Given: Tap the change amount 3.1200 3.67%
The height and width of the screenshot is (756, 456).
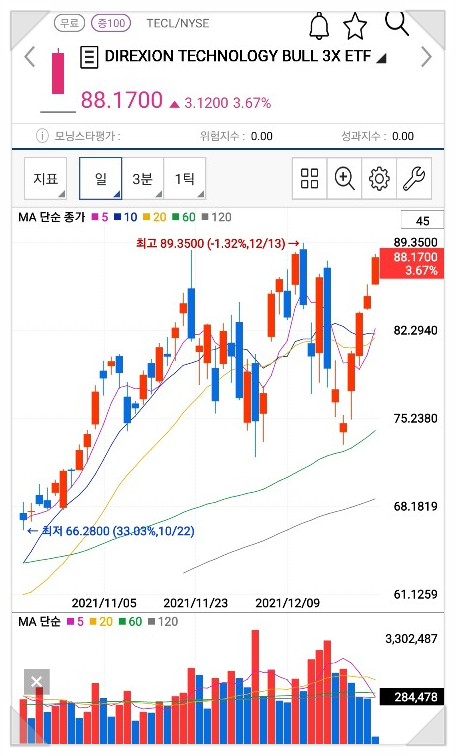Looking at the screenshot, I should (220, 103).
